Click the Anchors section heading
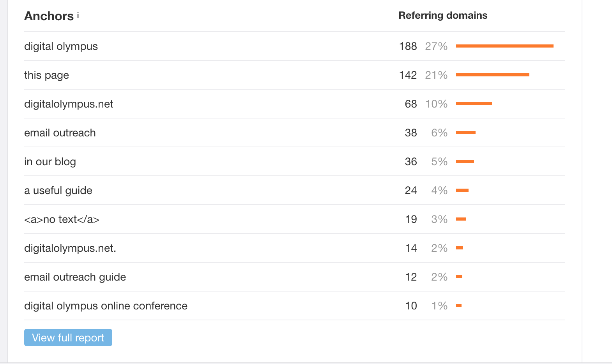The height and width of the screenshot is (364, 612). pos(49,16)
